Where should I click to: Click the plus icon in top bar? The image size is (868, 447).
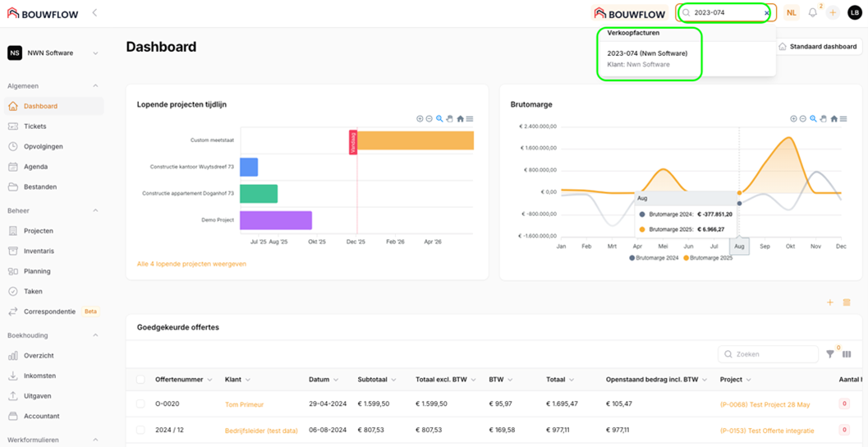(x=833, y=12)
